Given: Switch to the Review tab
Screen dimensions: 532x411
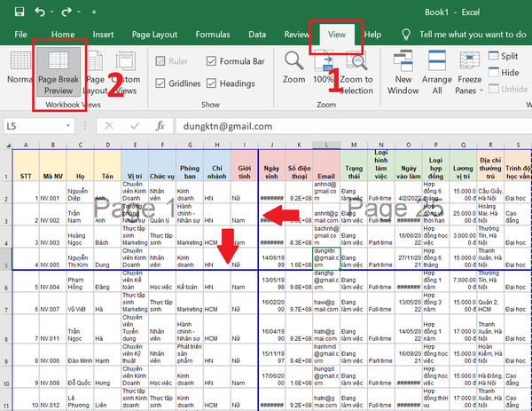Looking at the screenshot, I should coord(296,35).
